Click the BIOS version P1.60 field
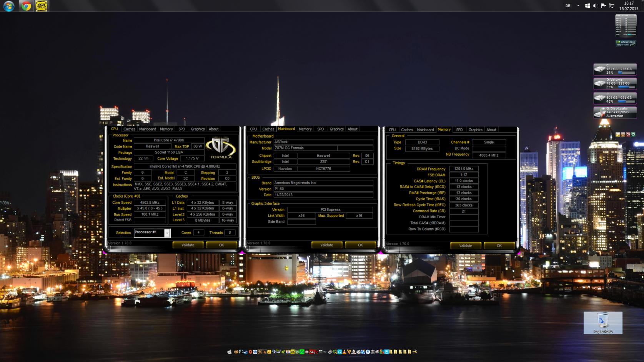Screen dimensions: 644x362 coord(323,189)
